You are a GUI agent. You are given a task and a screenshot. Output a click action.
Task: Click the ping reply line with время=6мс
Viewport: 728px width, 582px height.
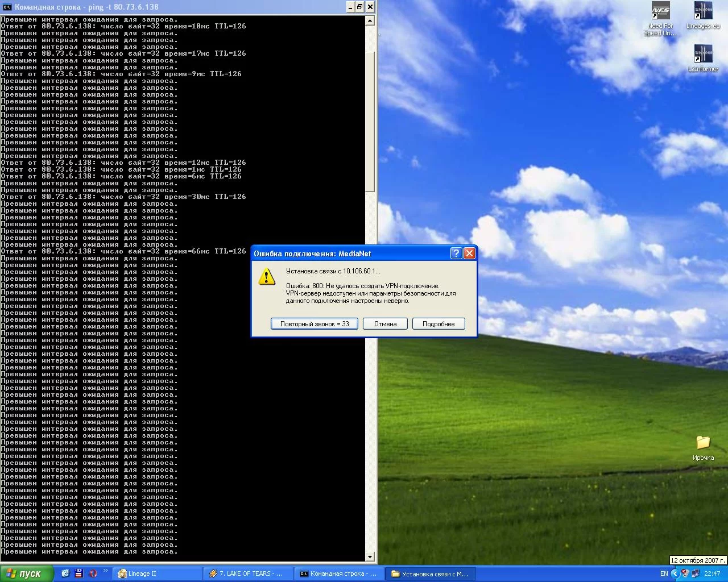coord(121,176)
